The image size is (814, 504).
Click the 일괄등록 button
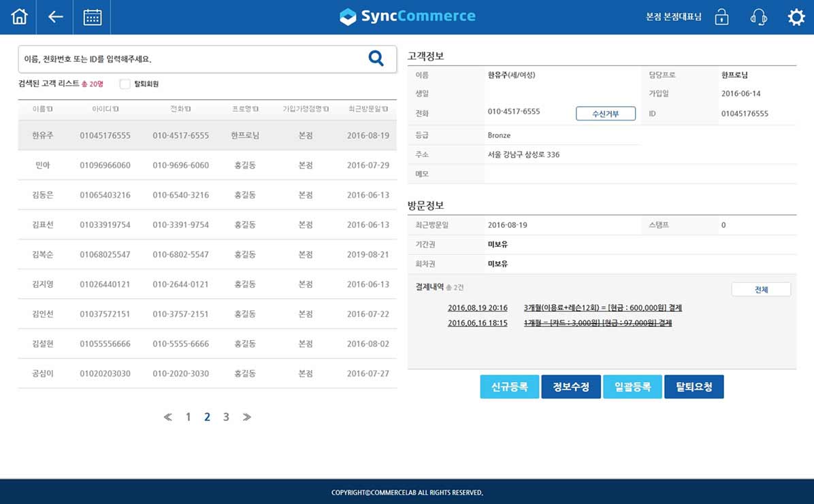[632, 387]
